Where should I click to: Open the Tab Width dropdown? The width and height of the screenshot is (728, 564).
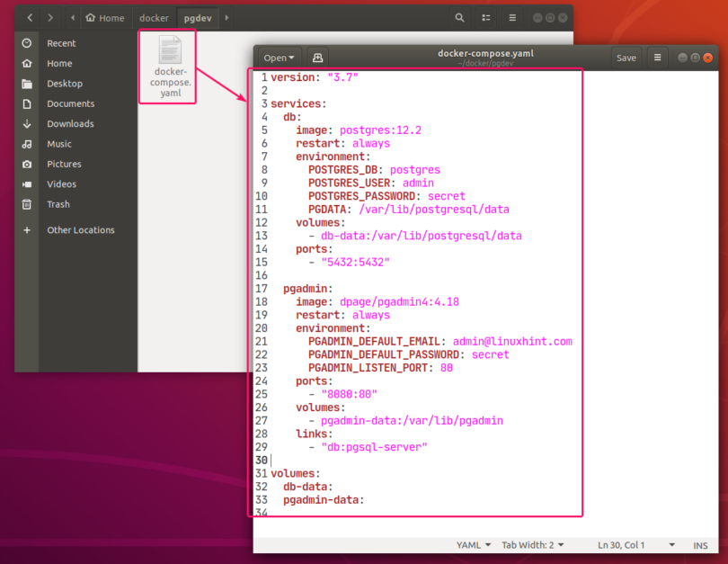pos(532,545)
